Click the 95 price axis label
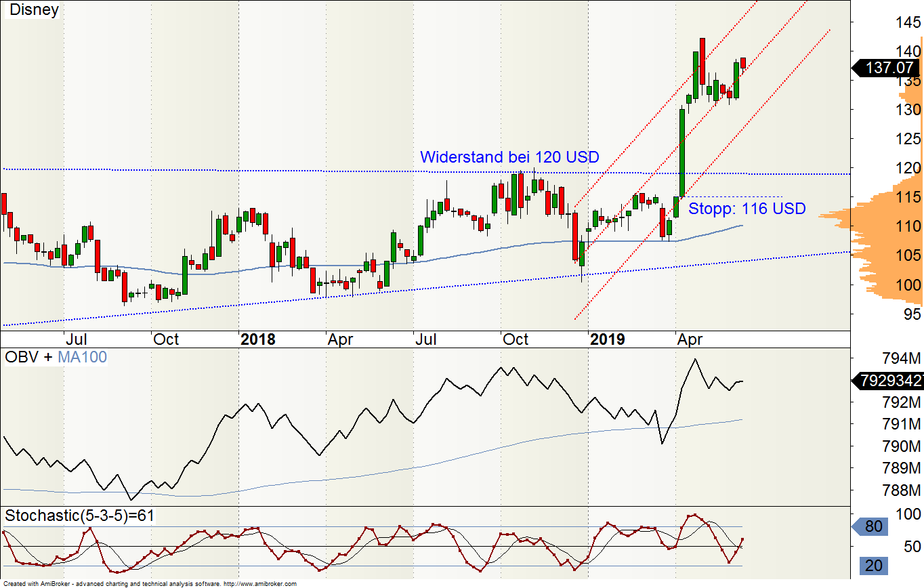This screenshot has height=588, width=924. [911, 314]
